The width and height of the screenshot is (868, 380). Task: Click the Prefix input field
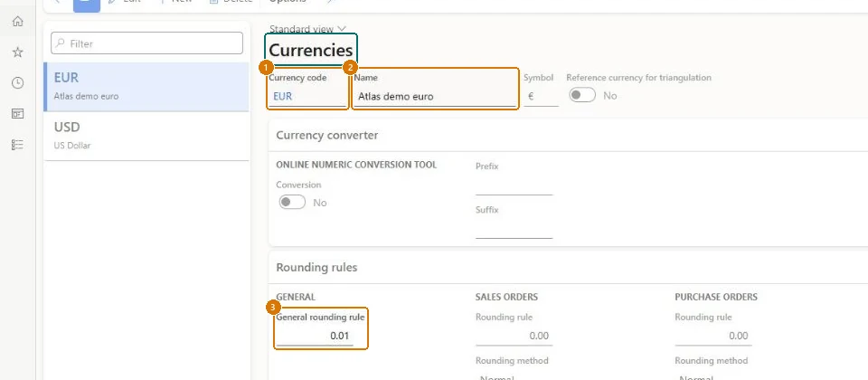pos(514,187)
